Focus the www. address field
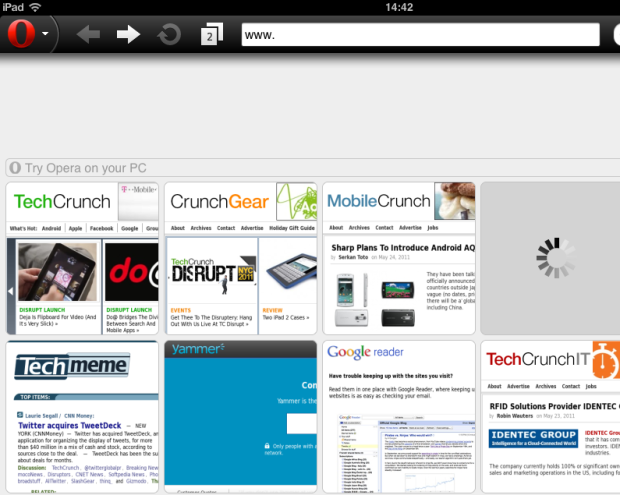The image size is (620, 495). (421, 34)
